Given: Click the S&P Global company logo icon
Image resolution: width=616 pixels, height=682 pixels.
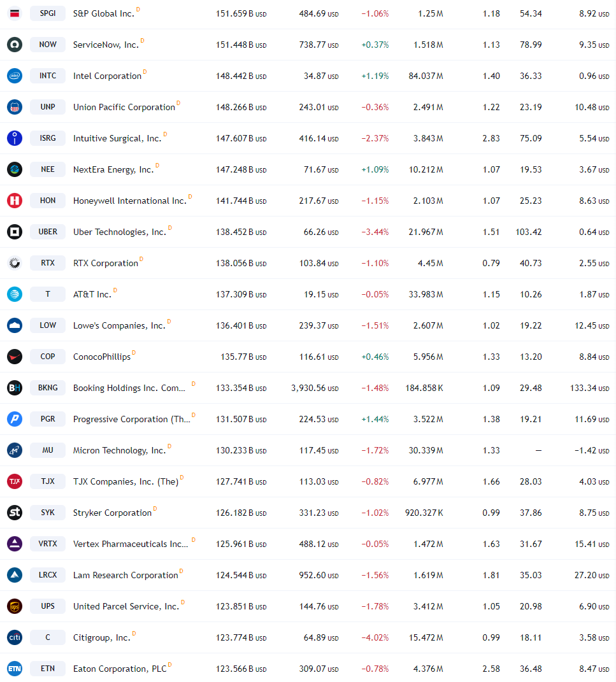Looking at the screenshot, I should click(x=15, y=13).
